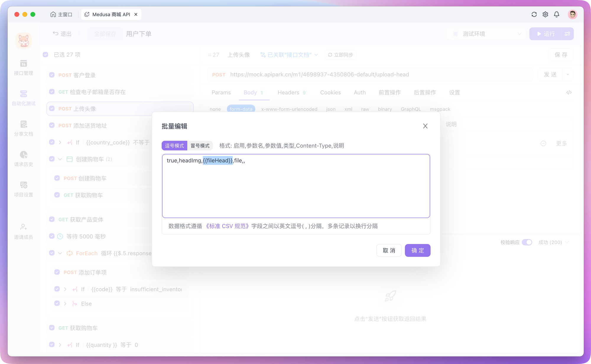Trigger 立即同步 for the linked document
The width and height of the screenshot is (591, 364).
pyautogui.click(x=340, y=55)
